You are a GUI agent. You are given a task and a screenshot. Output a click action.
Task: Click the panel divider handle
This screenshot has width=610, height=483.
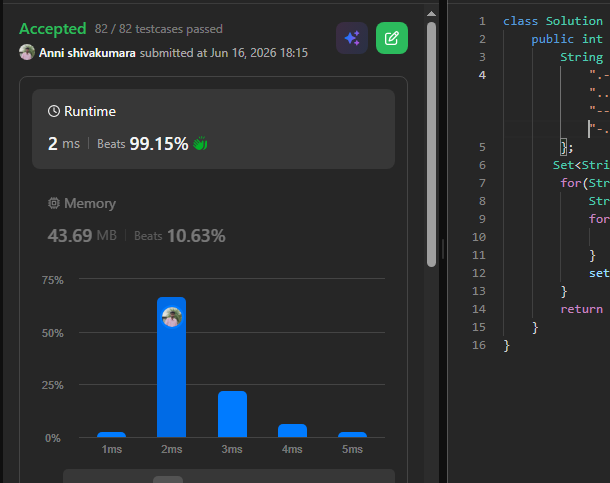[x=443, y=249]
